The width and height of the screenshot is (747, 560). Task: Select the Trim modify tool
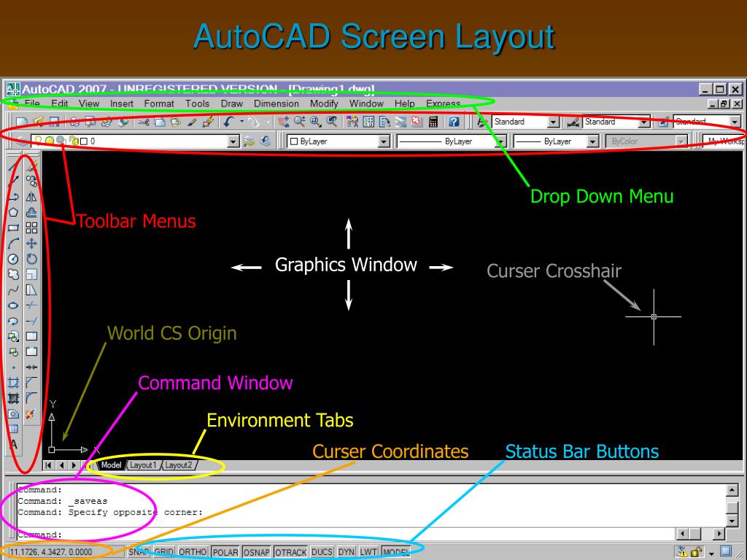[31, 306]
